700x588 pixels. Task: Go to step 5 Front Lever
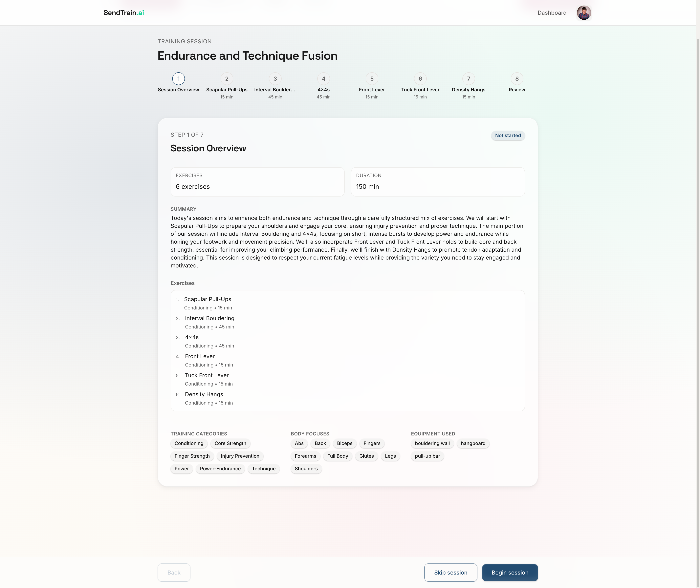click(x=372, y=79)
